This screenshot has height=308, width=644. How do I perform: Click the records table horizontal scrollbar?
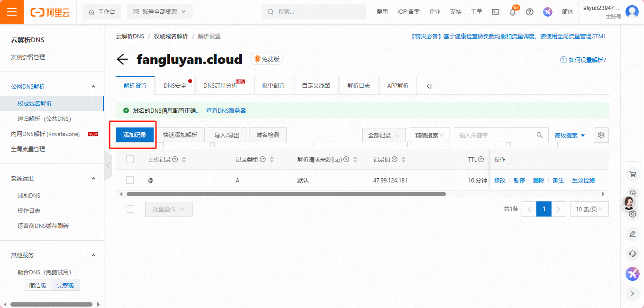point(286,194)
